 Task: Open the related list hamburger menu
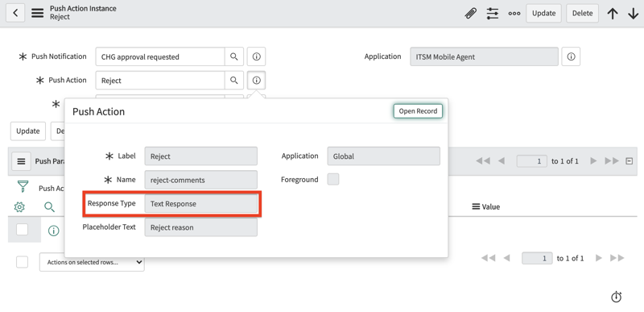pyautogui.click(x=22, y=161)
